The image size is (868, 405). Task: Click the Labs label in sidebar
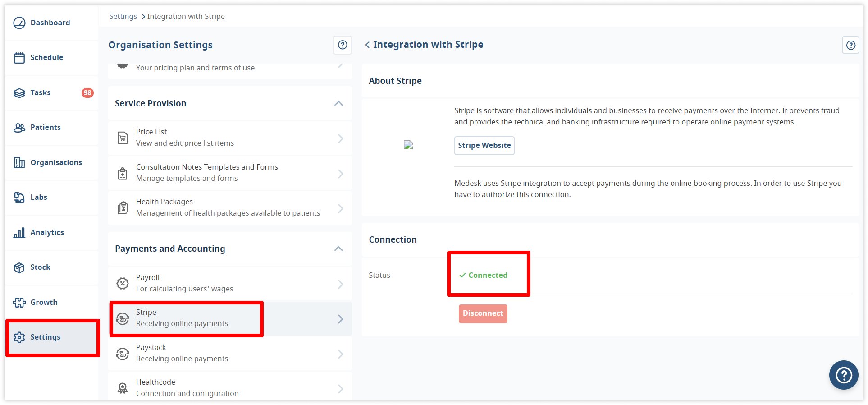coord(39,198)
